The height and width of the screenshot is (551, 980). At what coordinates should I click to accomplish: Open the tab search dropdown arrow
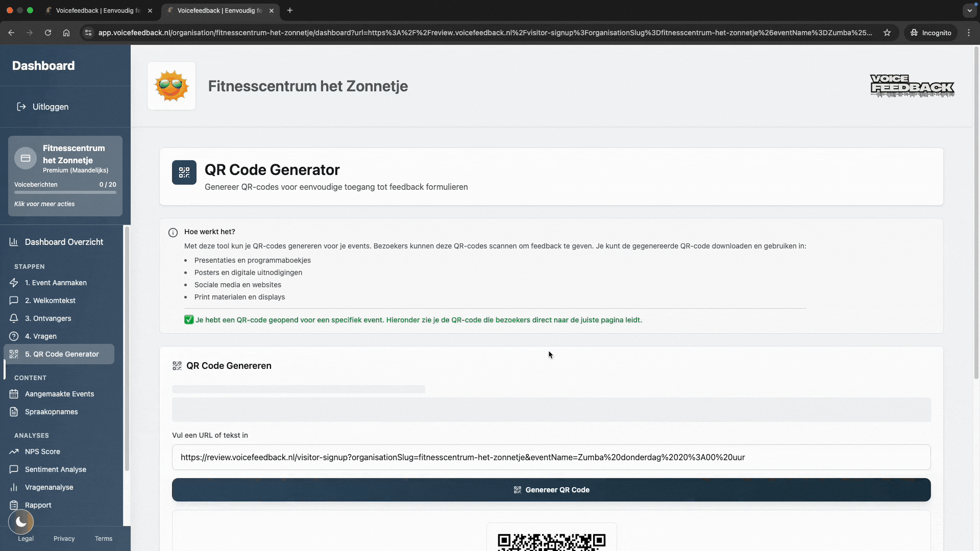click(x=969, y=10)
